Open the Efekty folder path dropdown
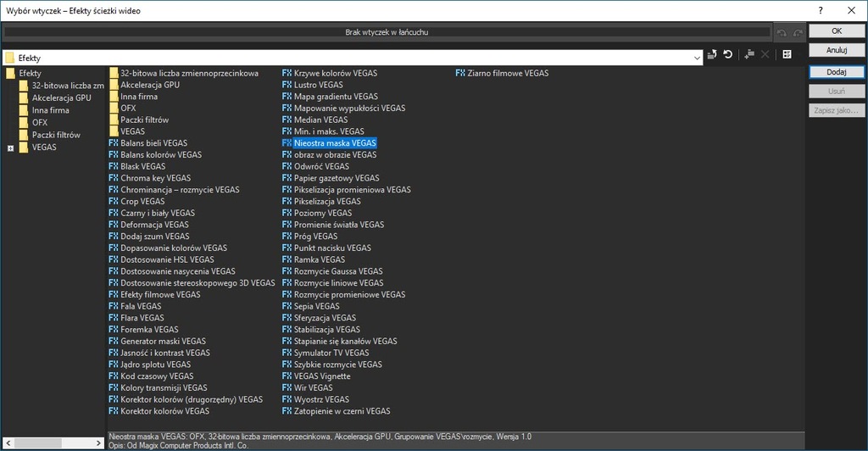This screenshot has width=868, height=451. pyautogui.click(x=697, y=58)
